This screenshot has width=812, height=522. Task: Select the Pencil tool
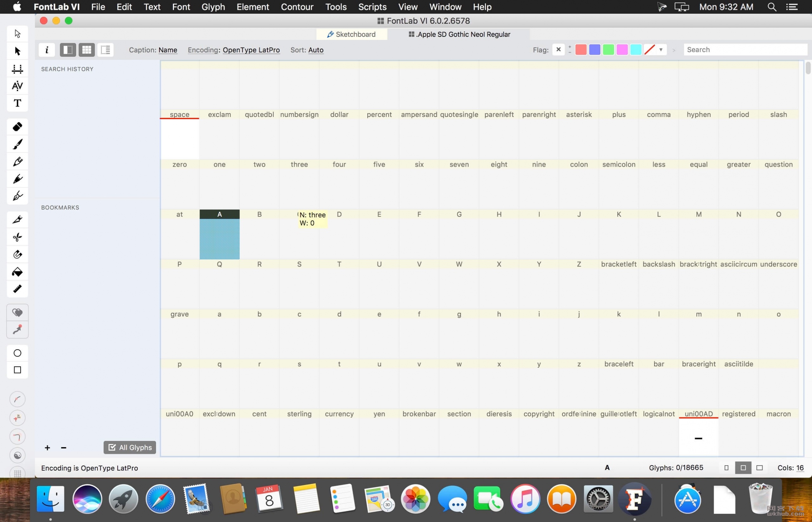pos(17,161)
